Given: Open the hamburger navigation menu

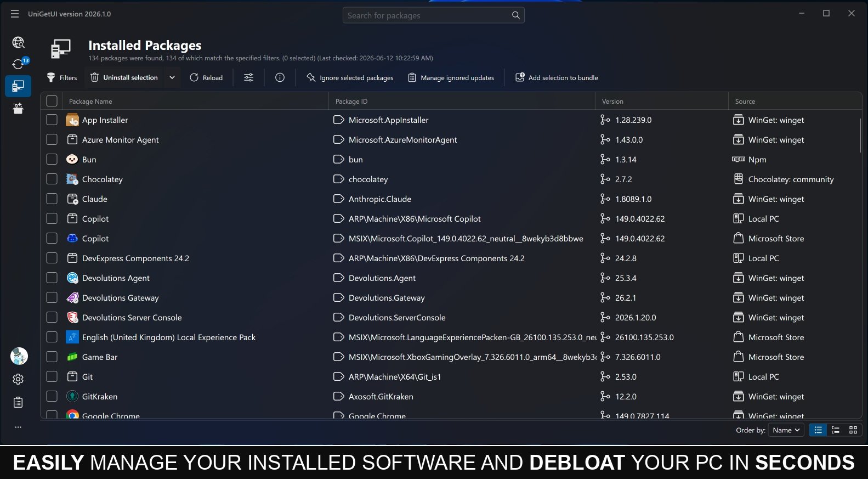Looking at the screenshot, I should [15, 14].
